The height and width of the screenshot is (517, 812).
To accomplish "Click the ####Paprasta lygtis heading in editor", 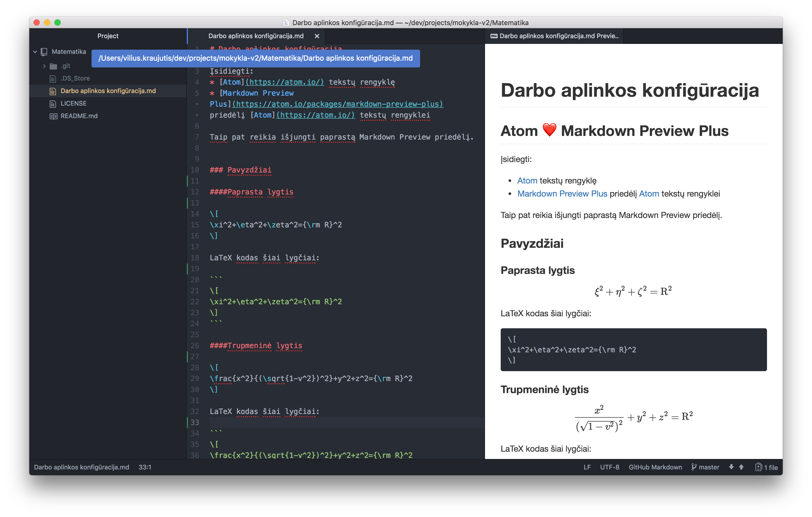I will click(x=251, y=192).
